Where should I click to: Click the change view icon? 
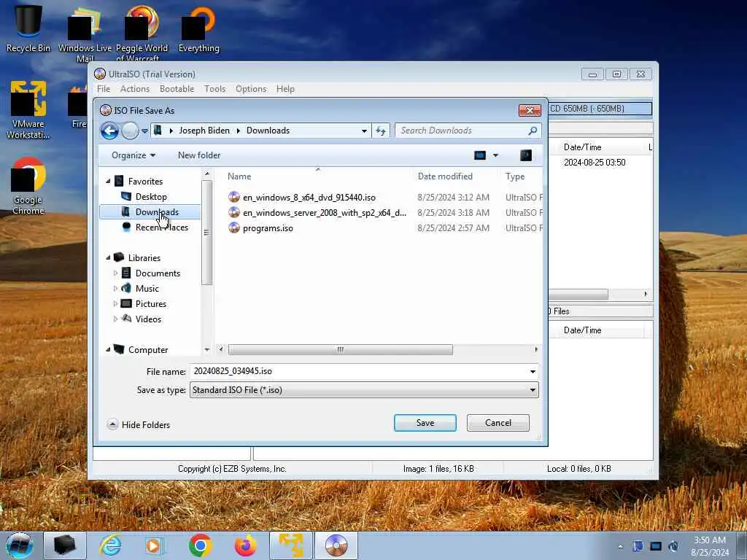pyautogui.click(x=480, y=155)
